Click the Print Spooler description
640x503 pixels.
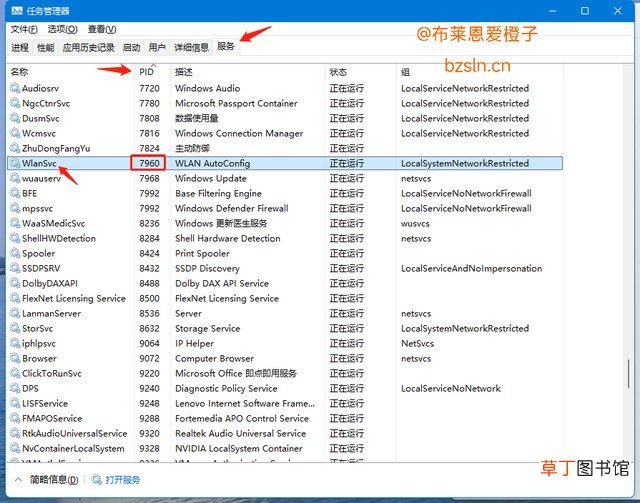pyautogui.click(x=202, y=254)
